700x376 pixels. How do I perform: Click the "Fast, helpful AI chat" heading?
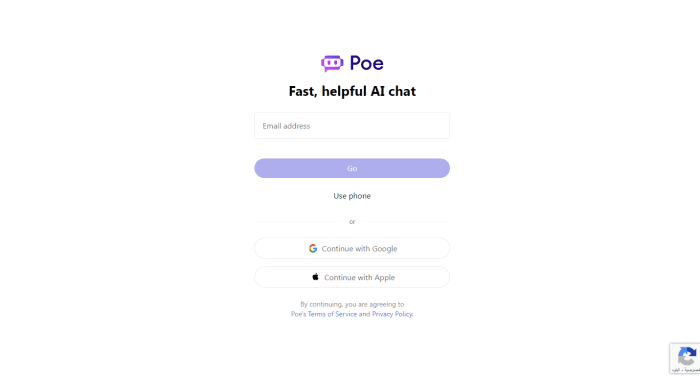[352, 91]
